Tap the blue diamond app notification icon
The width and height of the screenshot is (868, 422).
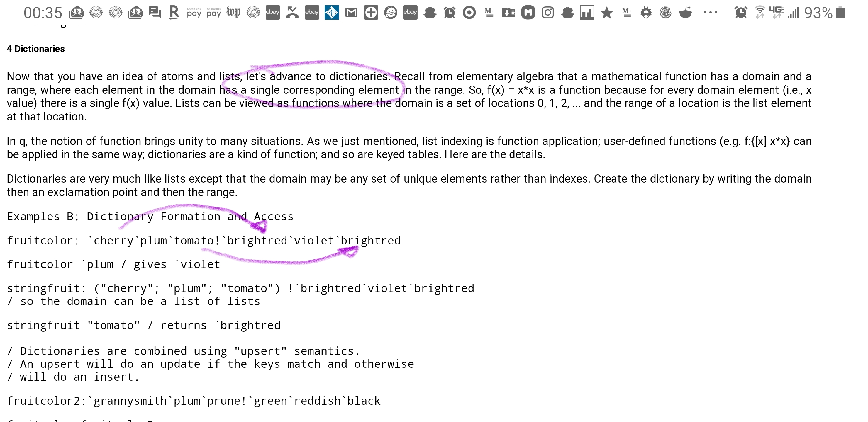(332, 13)
